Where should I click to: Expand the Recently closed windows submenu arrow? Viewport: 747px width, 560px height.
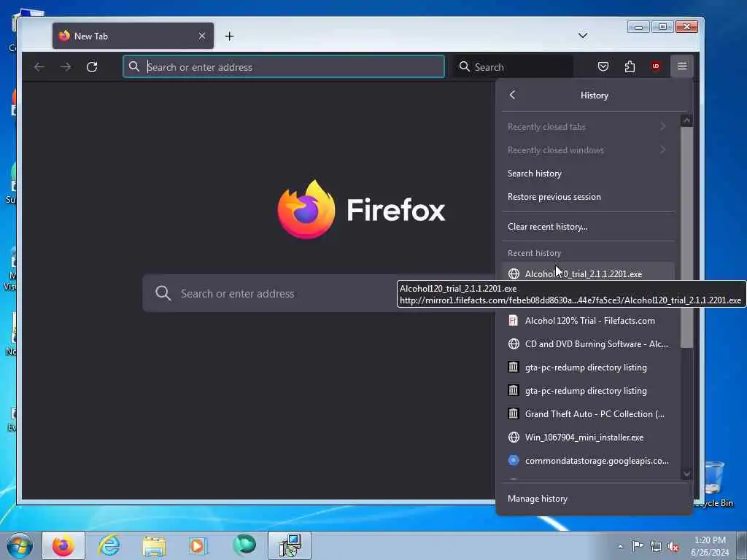[662, 150]
